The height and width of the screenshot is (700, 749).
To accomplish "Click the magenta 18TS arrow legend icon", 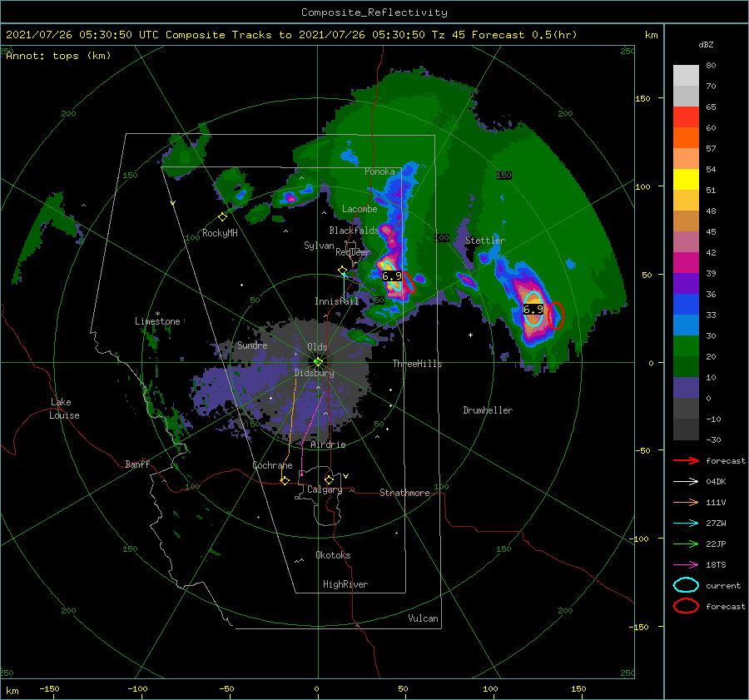I will 686,565.
